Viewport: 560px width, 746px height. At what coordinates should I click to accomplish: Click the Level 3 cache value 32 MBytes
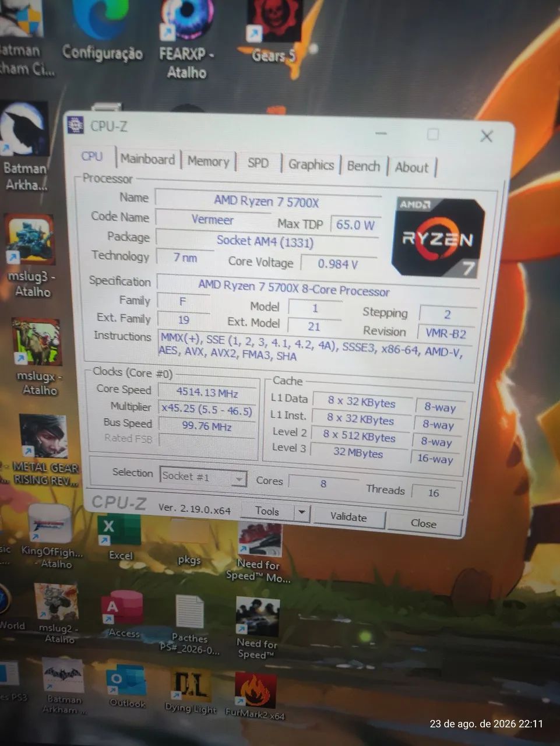[x=358, y=452]
